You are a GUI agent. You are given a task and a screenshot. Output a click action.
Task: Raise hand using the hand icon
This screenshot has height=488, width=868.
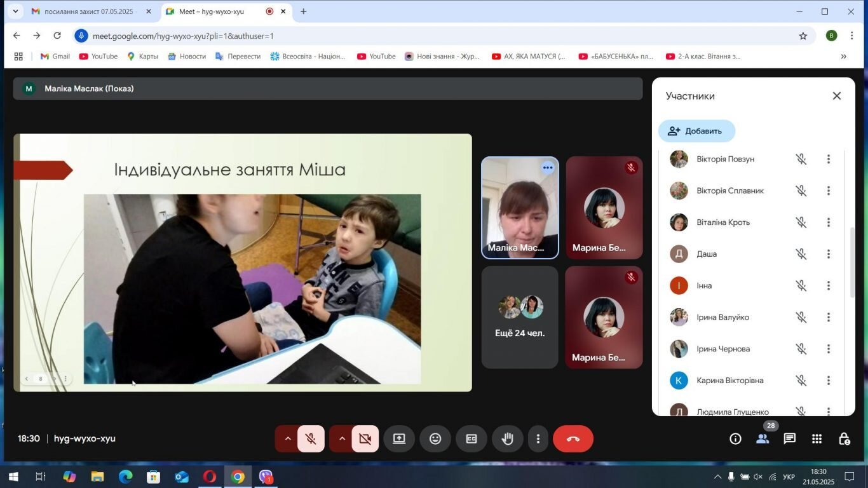pos(508,438)
